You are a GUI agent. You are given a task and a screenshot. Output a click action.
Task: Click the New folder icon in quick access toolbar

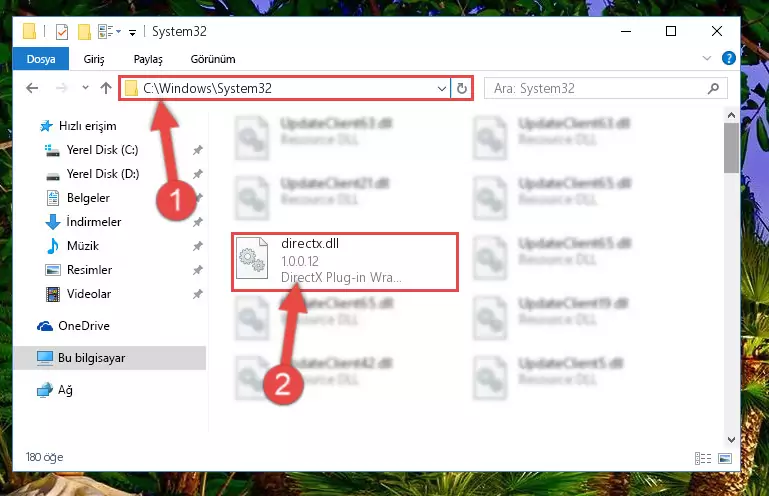(x=84, y=32)
